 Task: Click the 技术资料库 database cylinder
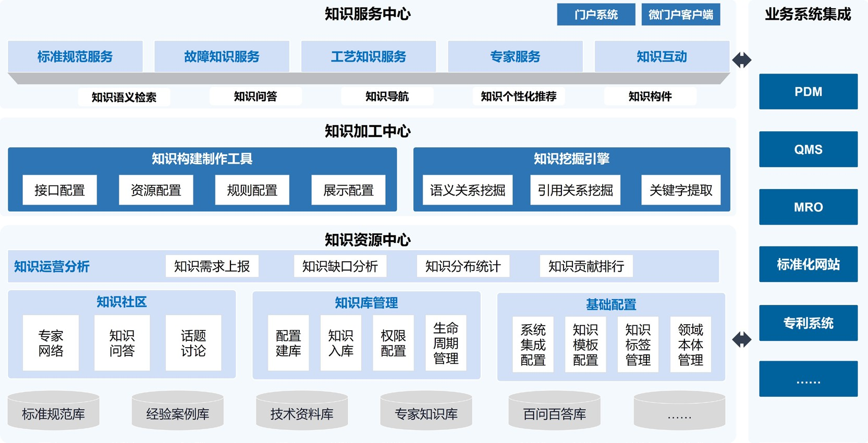click(x=302, y=412)
